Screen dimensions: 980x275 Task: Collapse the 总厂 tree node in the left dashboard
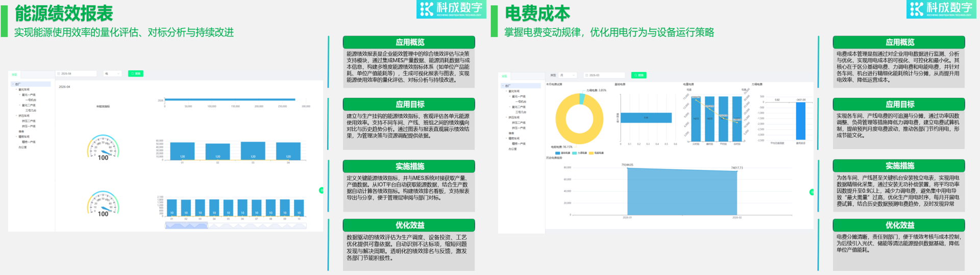(x=13, y=84)
